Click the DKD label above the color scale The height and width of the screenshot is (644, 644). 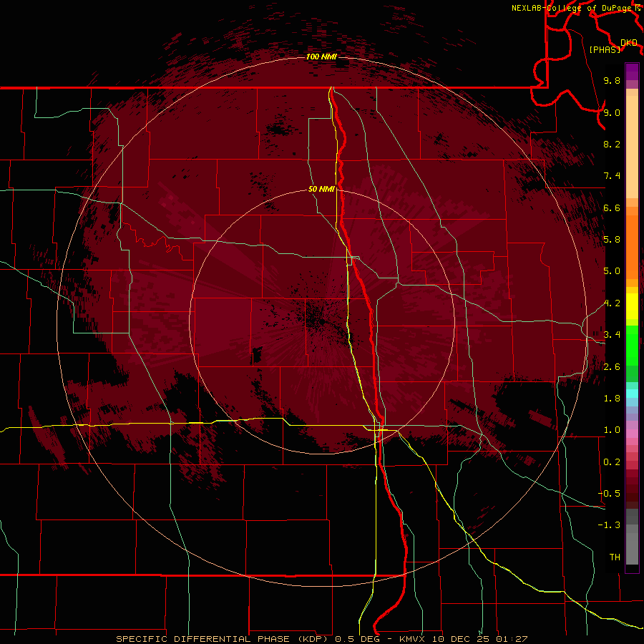pyautogui.click(x=629, y=43)
